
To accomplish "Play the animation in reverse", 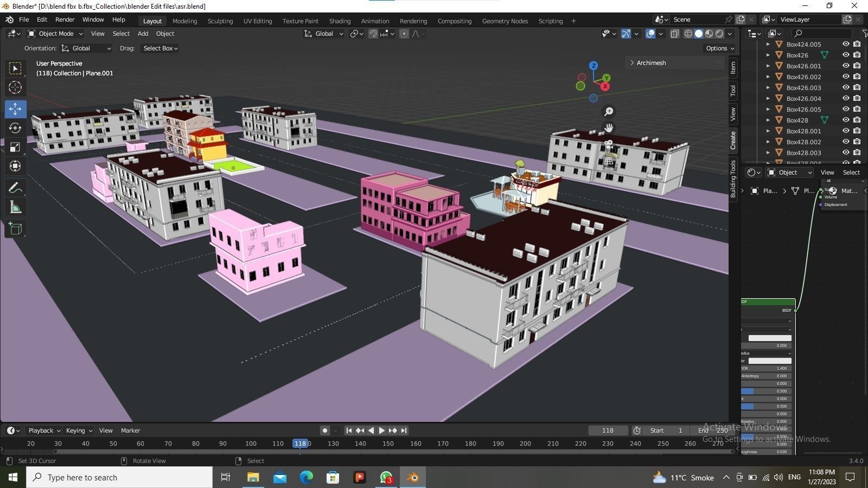I will (x=371, y=431).
